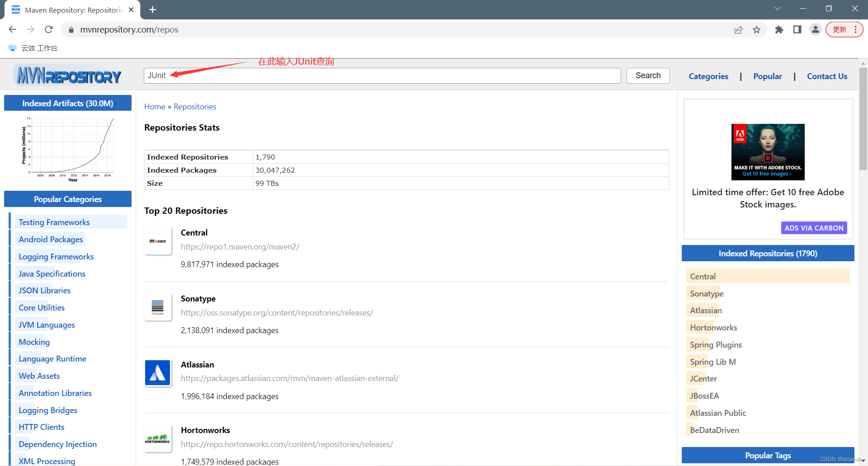The image size is (868, 466).
Task: Open Logging Frameworks category
Action: tap(56, 257)
